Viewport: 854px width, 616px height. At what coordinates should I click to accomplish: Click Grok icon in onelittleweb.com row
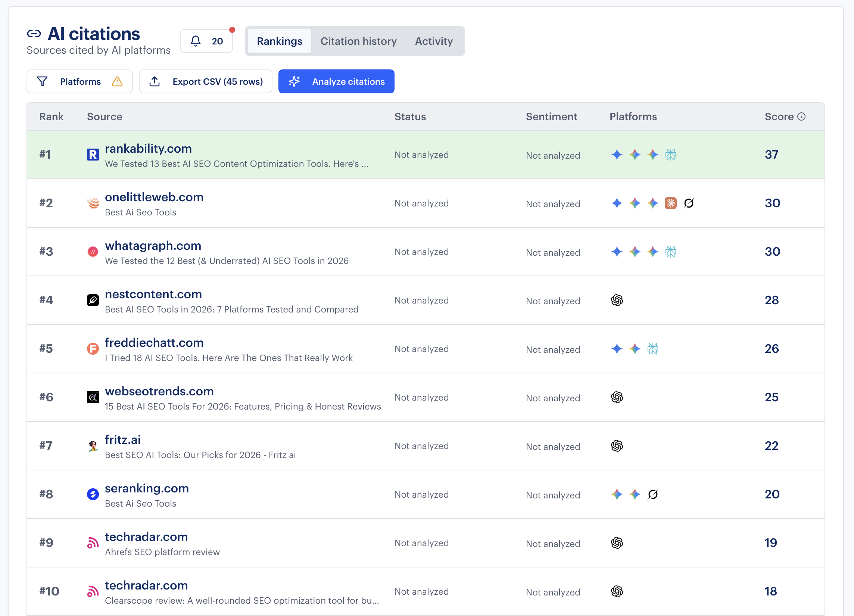[689, 203]
